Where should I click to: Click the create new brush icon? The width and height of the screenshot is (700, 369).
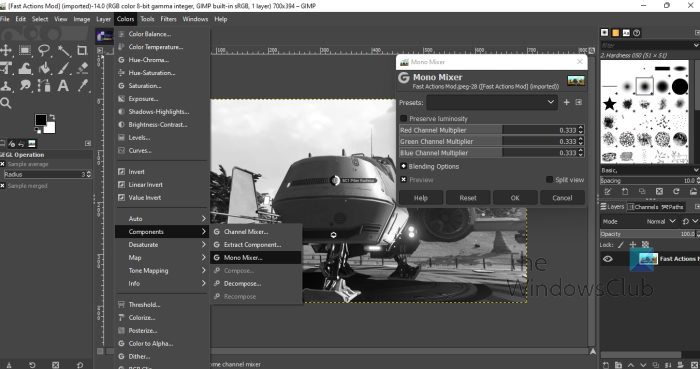click(625, 191)
